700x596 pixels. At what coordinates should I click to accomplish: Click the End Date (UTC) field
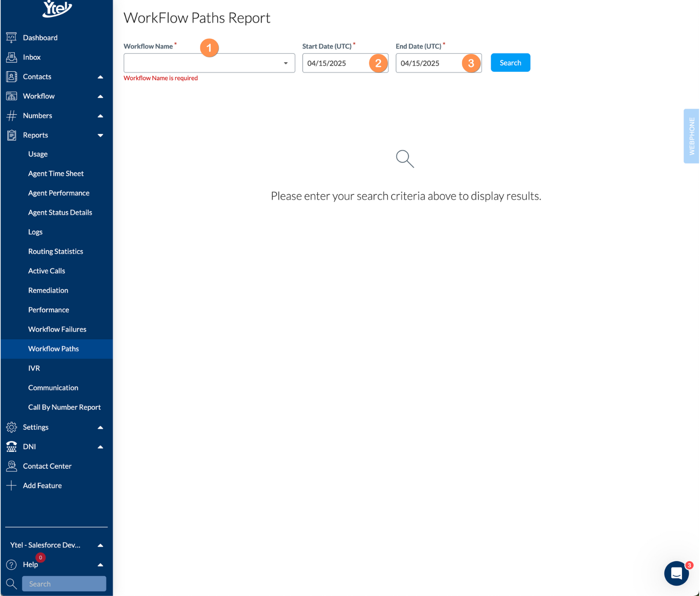(x=438, y=63)
